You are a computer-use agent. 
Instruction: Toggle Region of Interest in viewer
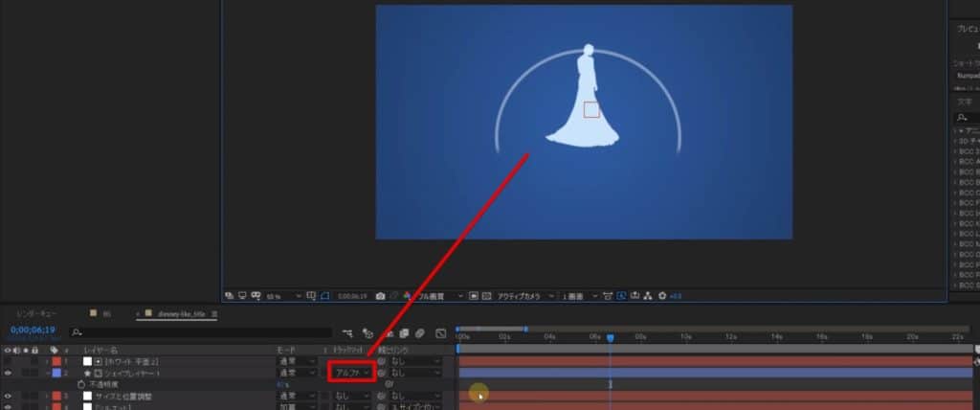pos(473,295)
